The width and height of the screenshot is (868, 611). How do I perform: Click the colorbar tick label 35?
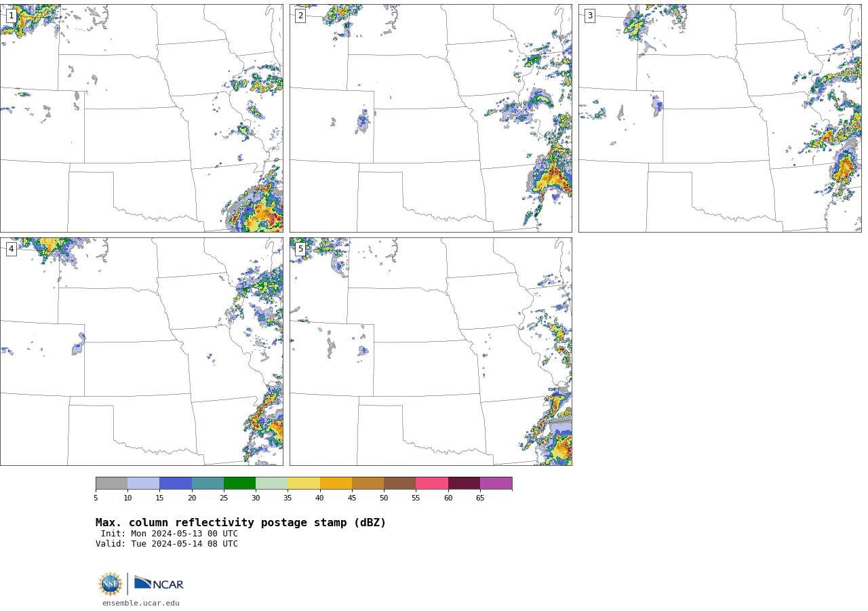click(x=288, y=498)
